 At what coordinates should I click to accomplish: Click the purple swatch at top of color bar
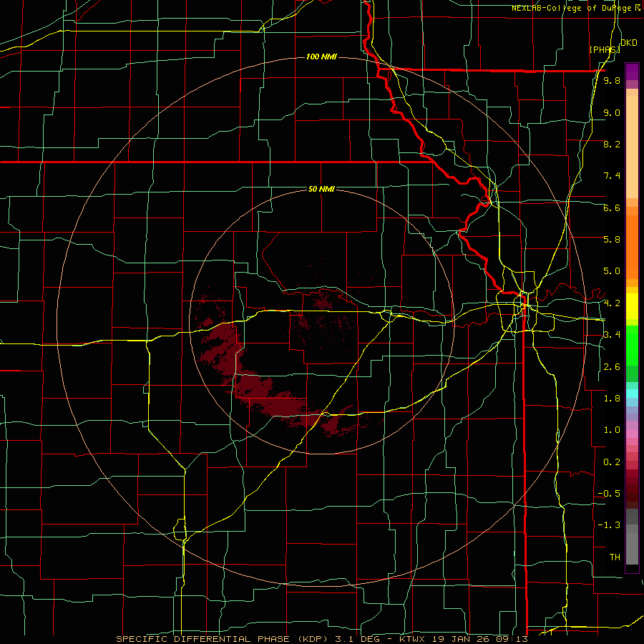(x=632, y=72)
